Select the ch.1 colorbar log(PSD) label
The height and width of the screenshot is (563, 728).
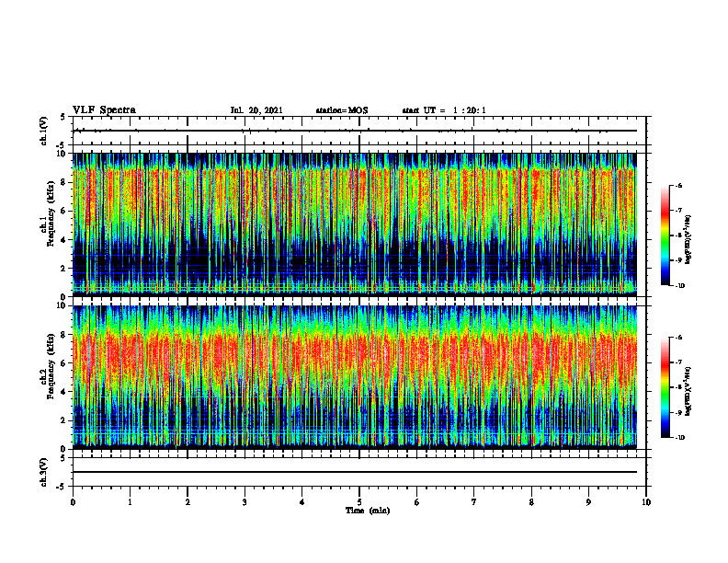(x=688, y=240)
